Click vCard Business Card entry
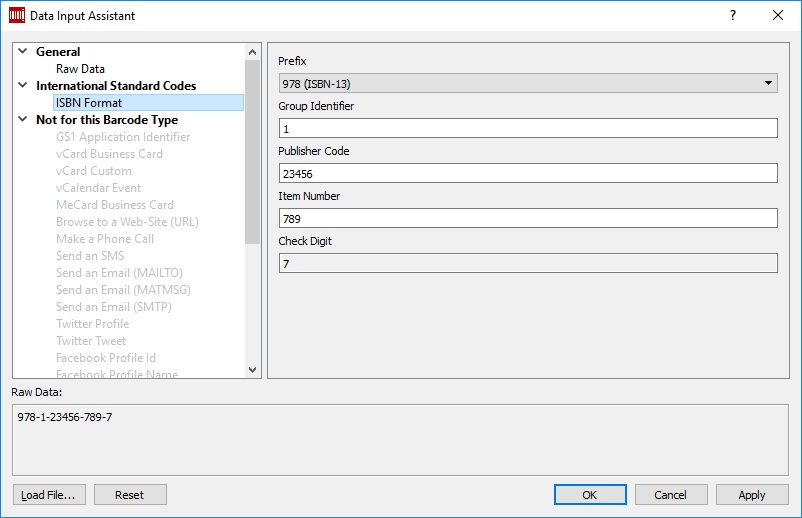 pos(109,154)
